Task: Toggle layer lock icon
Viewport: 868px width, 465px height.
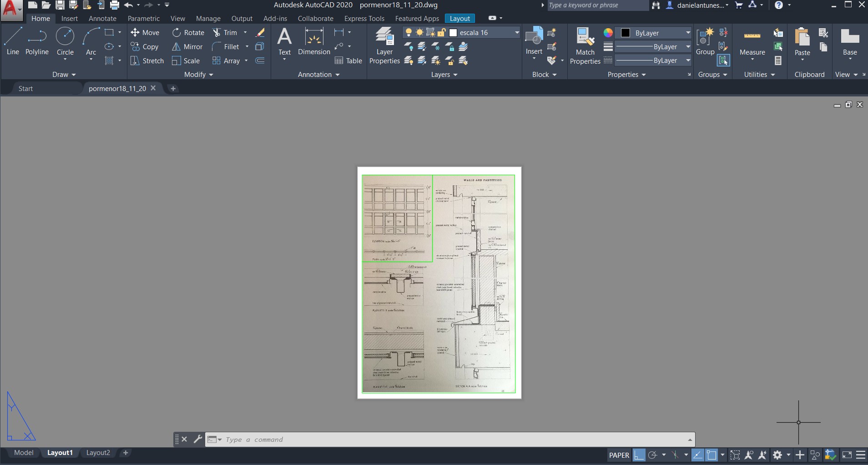Action: point(441,32)
